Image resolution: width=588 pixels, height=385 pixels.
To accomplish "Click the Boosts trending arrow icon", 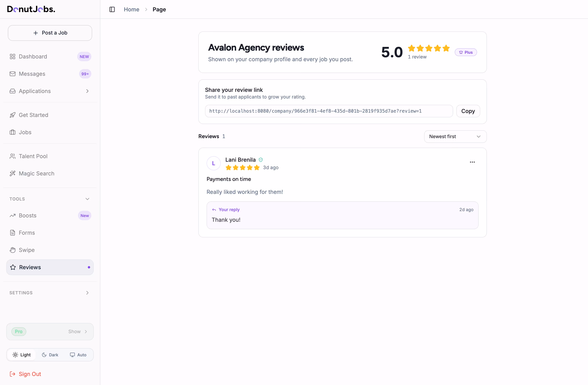I will pyautogui.click(x=13, y=216).
